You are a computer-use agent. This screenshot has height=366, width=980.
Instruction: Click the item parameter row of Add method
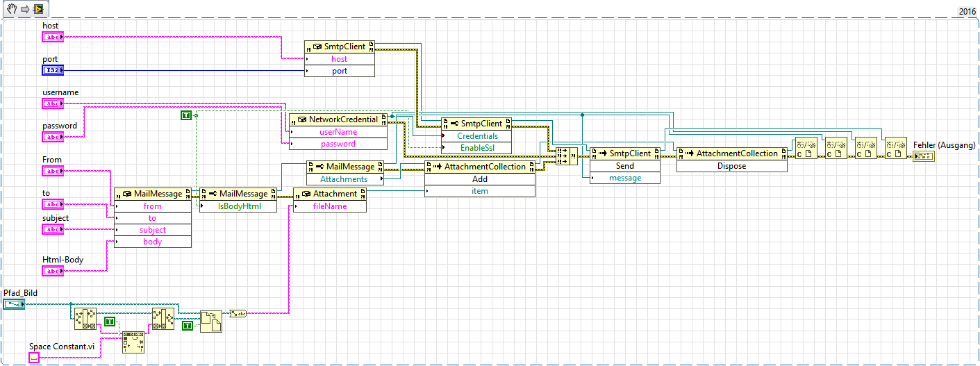coord(480,191)
